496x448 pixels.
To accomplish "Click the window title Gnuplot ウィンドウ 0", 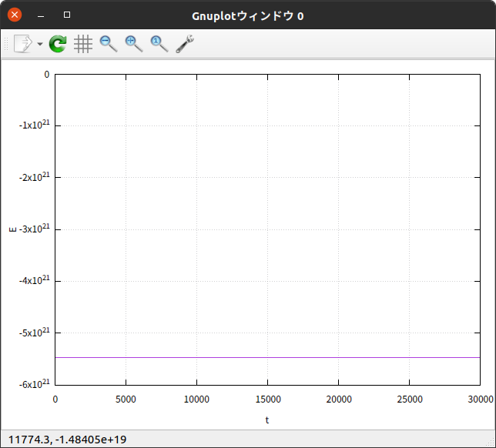I will (248, 16).
